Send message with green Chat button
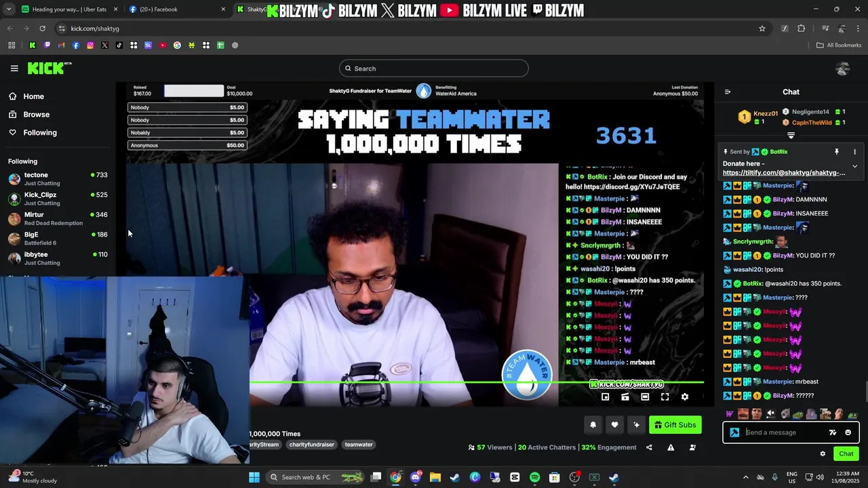Image resolution: width=868 pixels, height=488 pixels. pyautogui.click(x=846, y=454)
